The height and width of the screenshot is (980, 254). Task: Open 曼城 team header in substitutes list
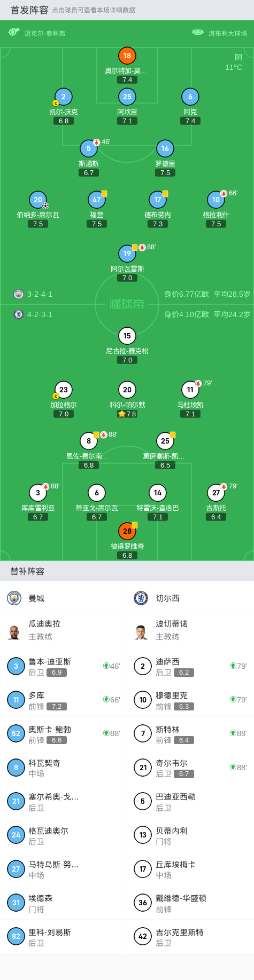[x=64, y=598]
